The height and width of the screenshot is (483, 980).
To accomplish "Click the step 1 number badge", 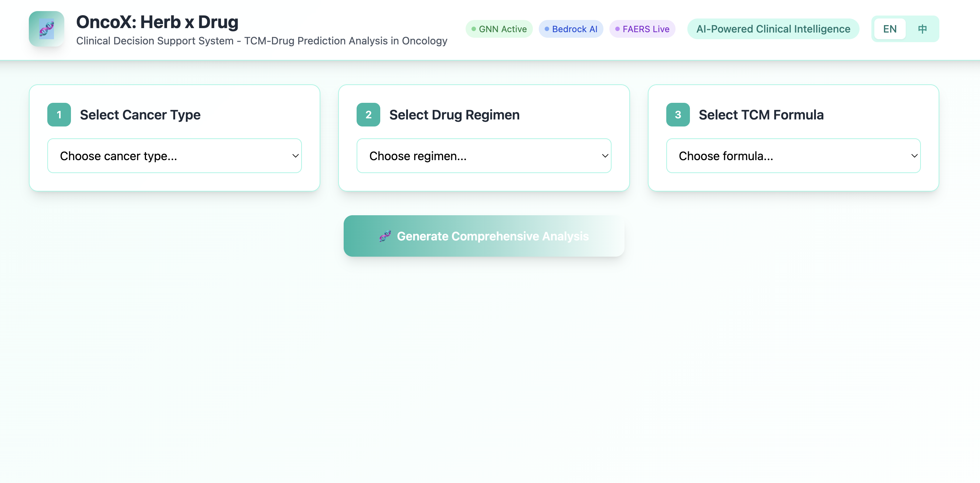I will click(59, 115).
